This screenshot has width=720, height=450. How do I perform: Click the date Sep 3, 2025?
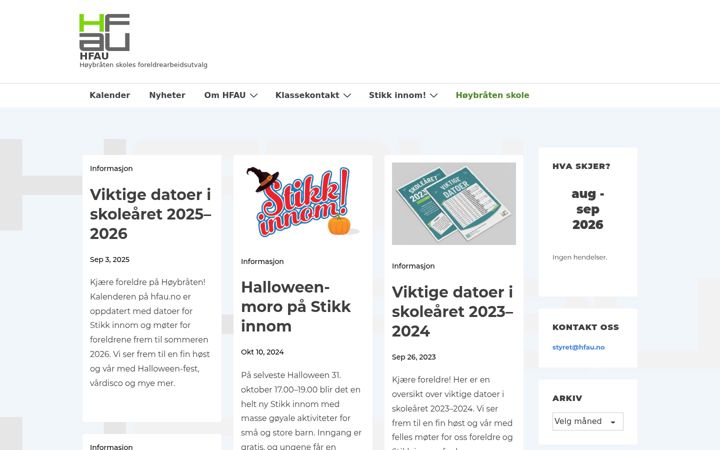110,259
